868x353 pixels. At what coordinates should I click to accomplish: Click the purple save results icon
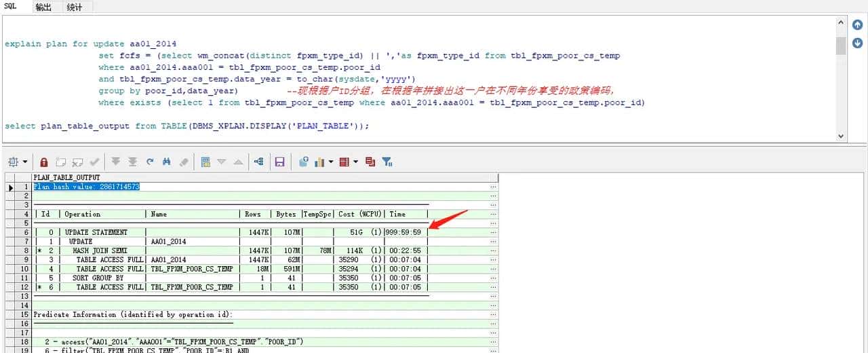[279, 162]
